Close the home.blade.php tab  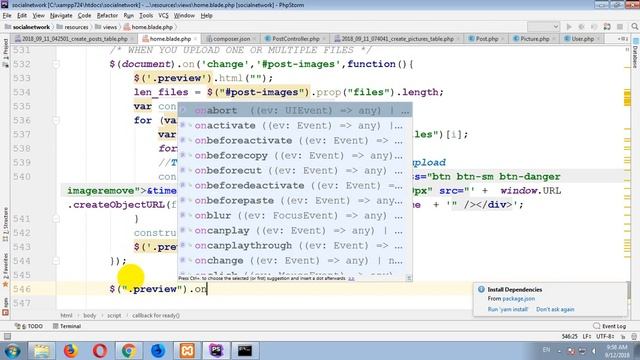click(196, 39)
